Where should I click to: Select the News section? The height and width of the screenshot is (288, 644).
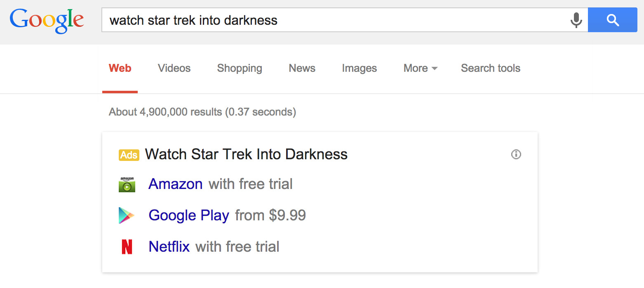tap(302, 68)
